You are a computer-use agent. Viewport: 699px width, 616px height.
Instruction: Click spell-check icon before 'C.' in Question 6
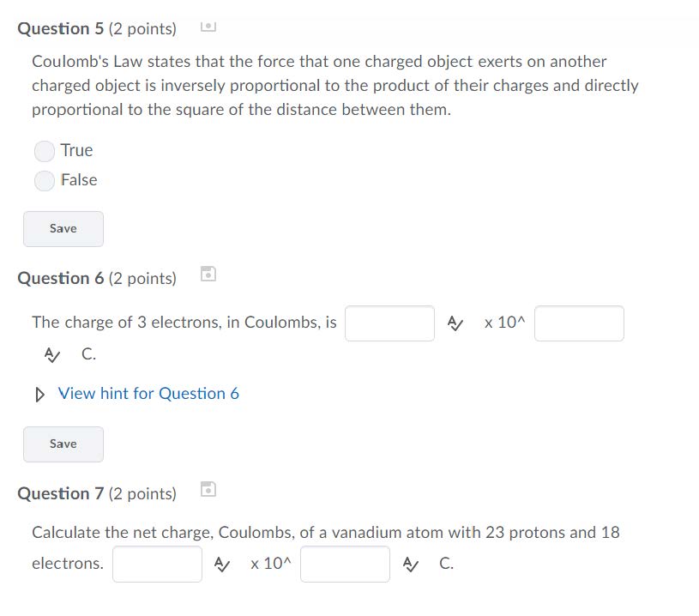[52, 354]
